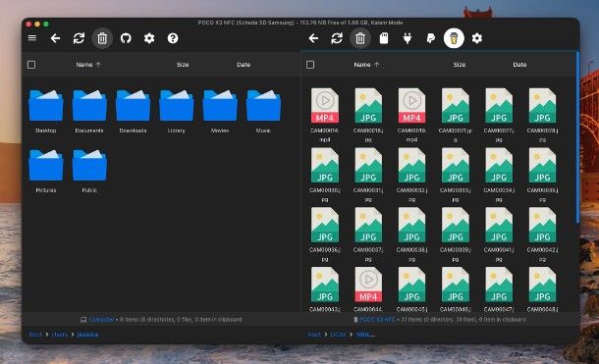Select the Movies folder
Viewport: 599px width, 364px height.
pos(220,111)
